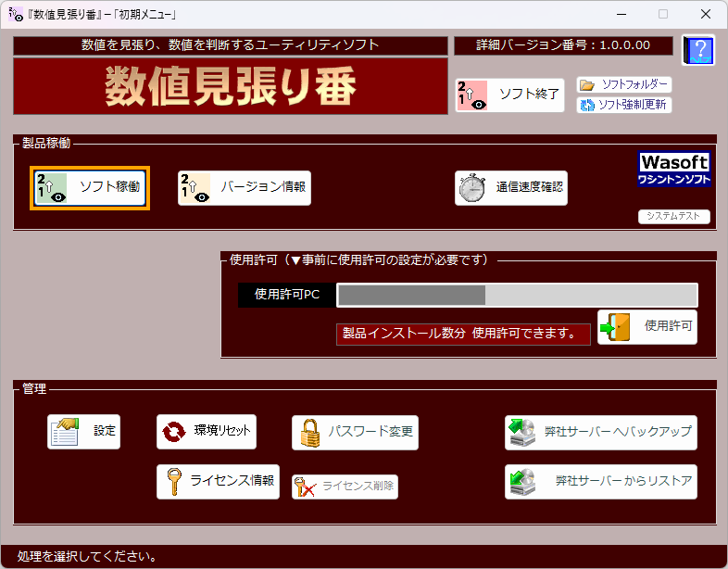The image size is (728, 569).
Task: Click the blue refresh icon on ソフト強制更新
Action: [x=587, y=105]
